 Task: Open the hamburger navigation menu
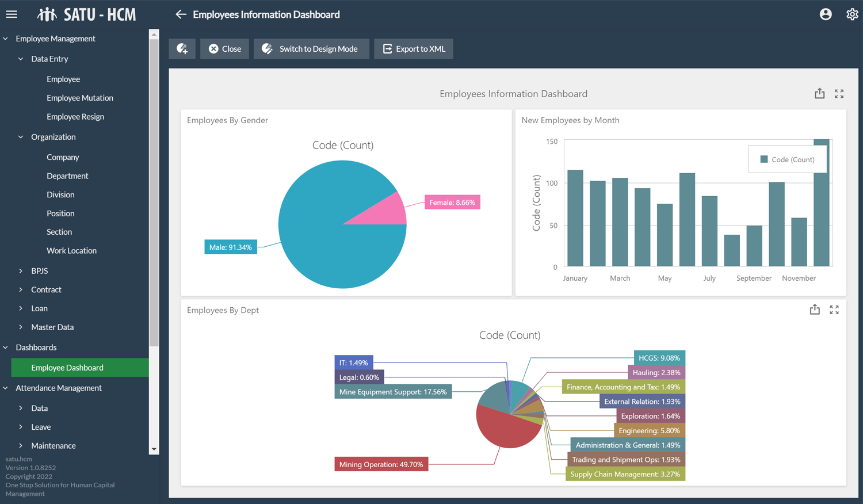pos(12,14)
